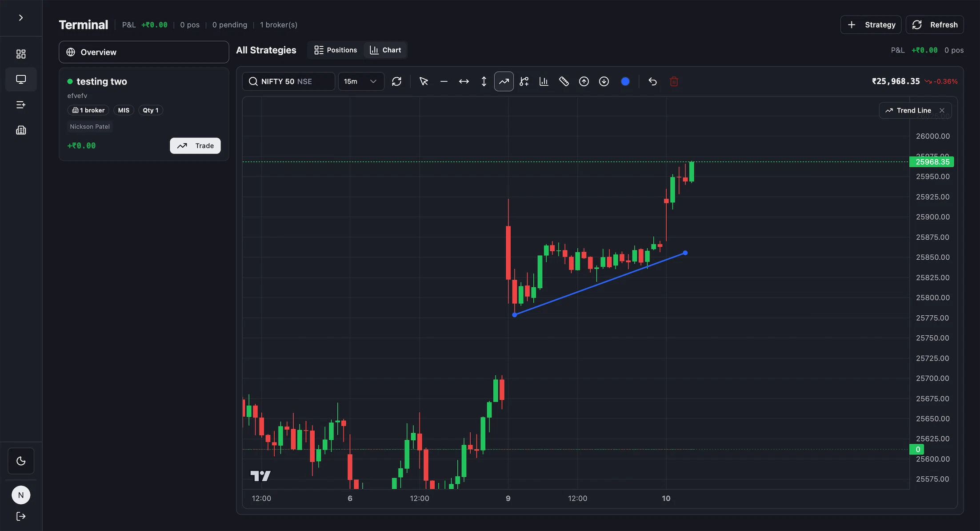Open the bar chart indicators tool

click(544, 81)
